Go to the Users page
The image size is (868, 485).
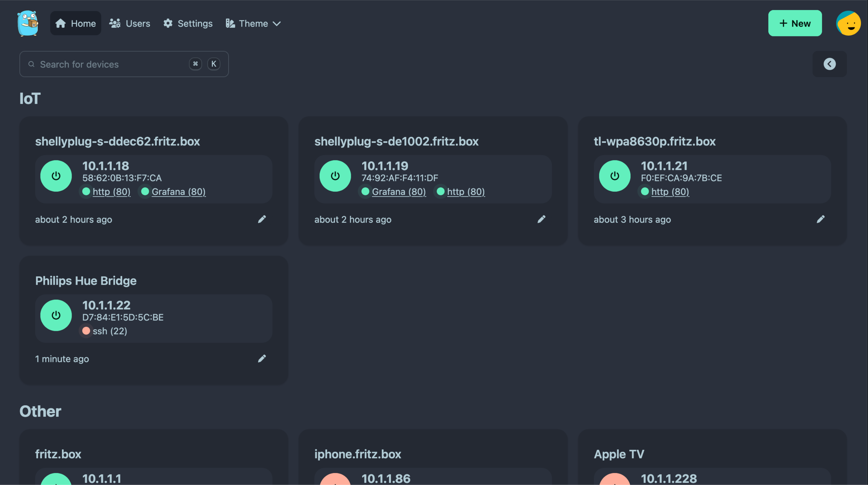[130, 23]
